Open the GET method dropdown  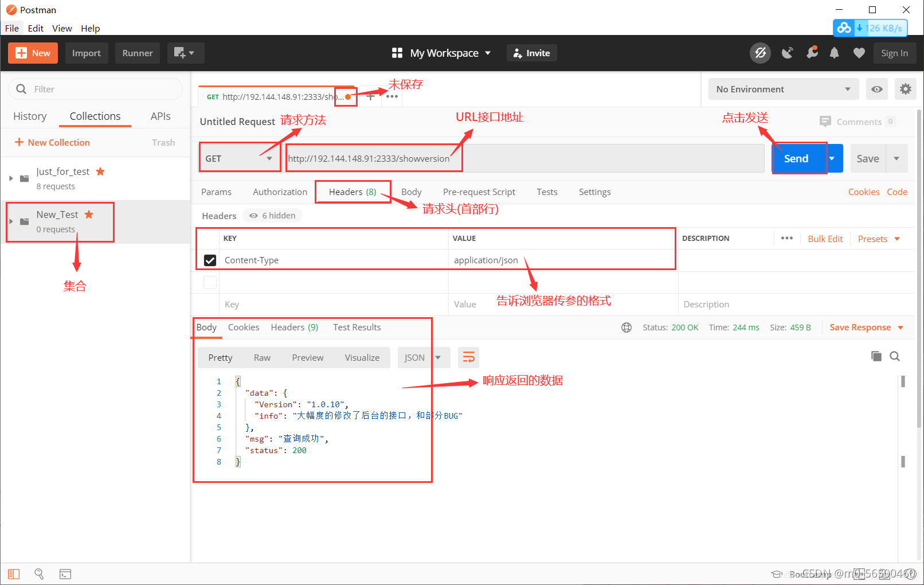239,158
